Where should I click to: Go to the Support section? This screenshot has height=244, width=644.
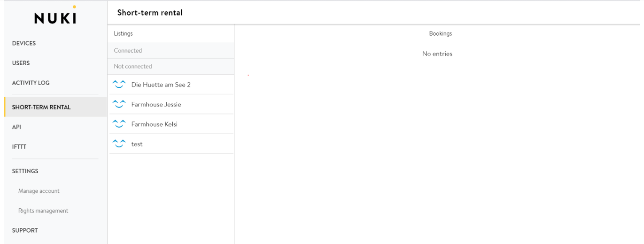(x=25, y=230)
